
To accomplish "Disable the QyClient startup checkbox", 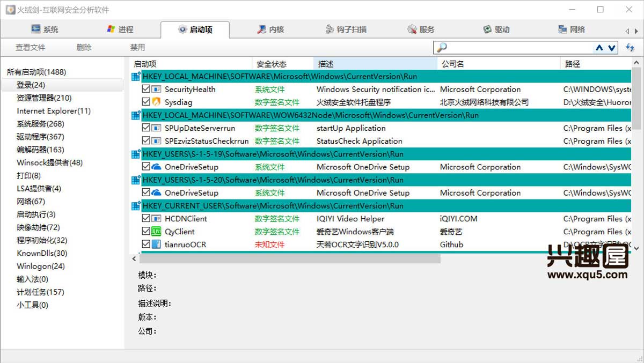I will click(x=146, y=232).
